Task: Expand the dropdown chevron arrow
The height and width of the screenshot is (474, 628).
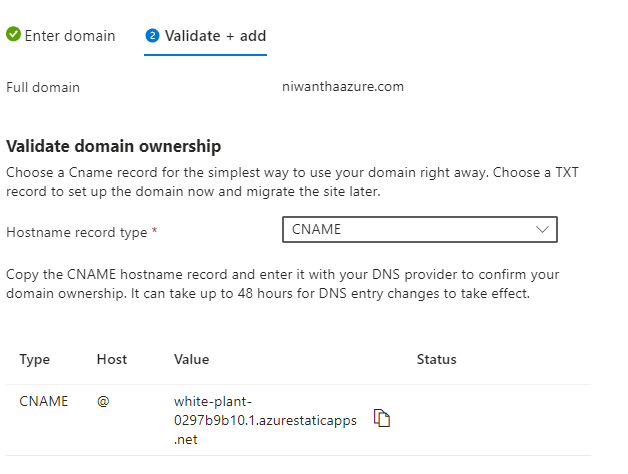Action: click(543, 229)
